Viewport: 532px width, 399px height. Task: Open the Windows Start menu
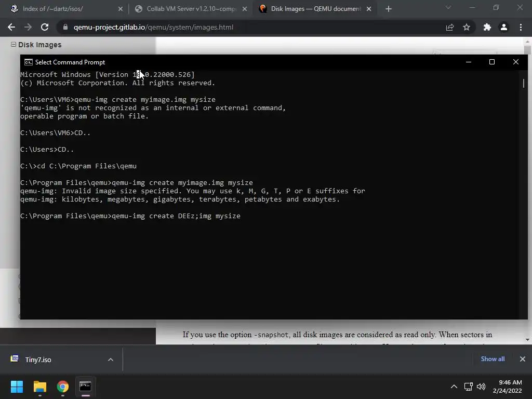17,387
